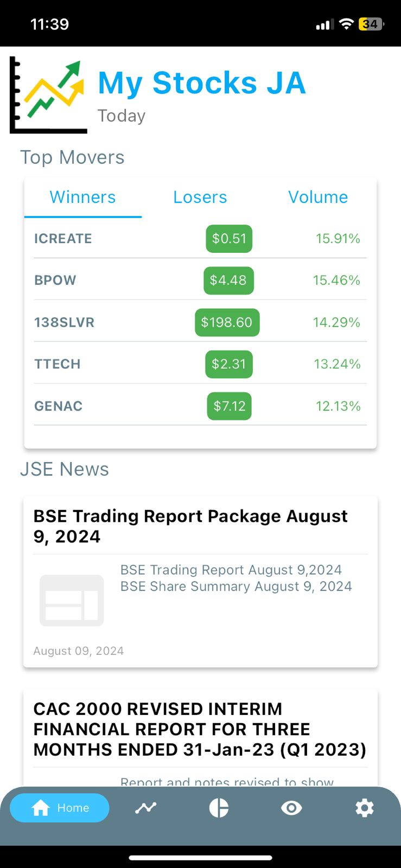This screenshot has width=401, height=868.
Task: Tap the GENAC $7.12 price badge
Action: click(229, 406)
